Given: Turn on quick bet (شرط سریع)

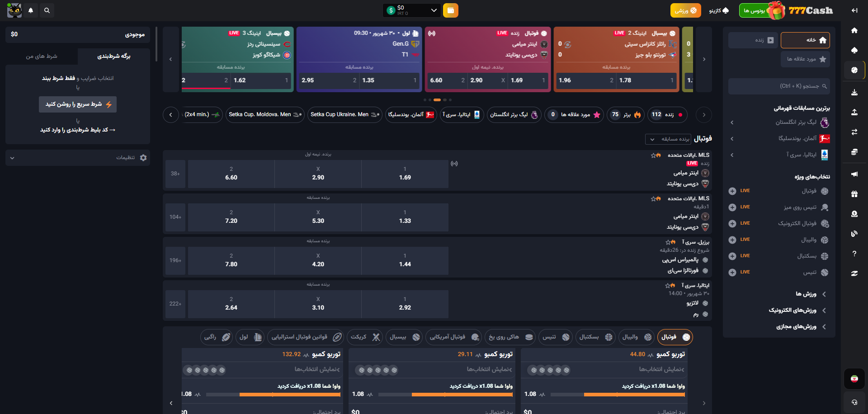Looking at the screenshot, I should [78, 104].
